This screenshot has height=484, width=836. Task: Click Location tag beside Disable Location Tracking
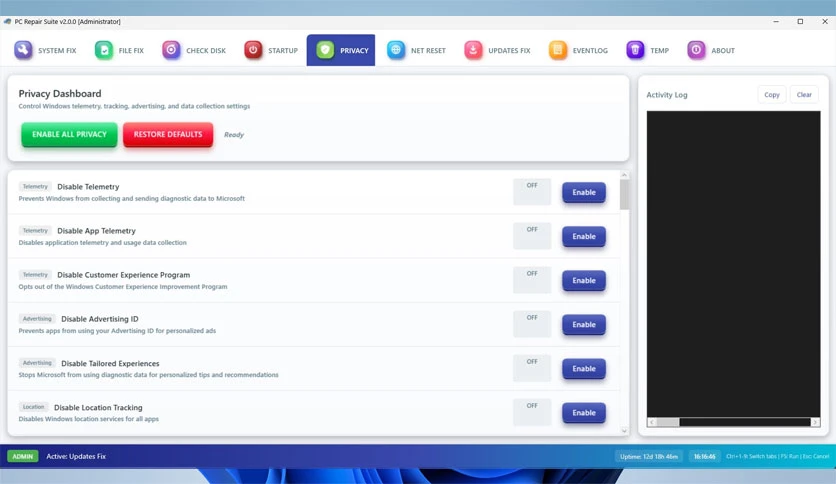tap(33, 407)
